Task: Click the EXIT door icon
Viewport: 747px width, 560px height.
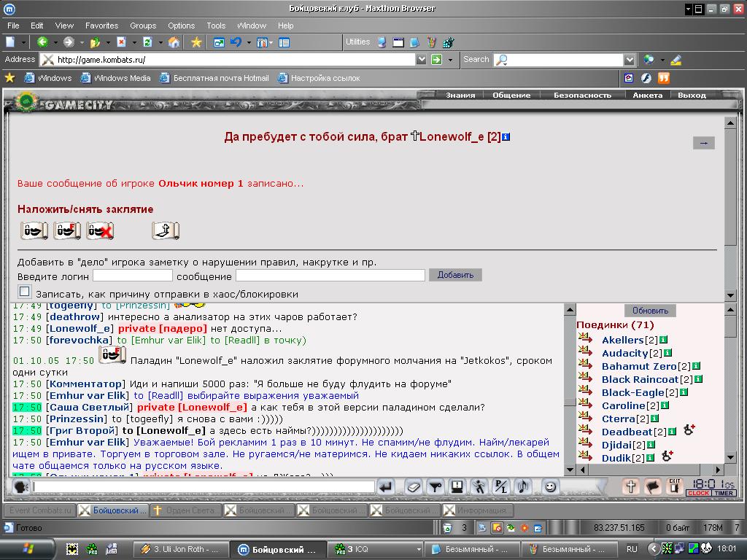Action: 675,486
